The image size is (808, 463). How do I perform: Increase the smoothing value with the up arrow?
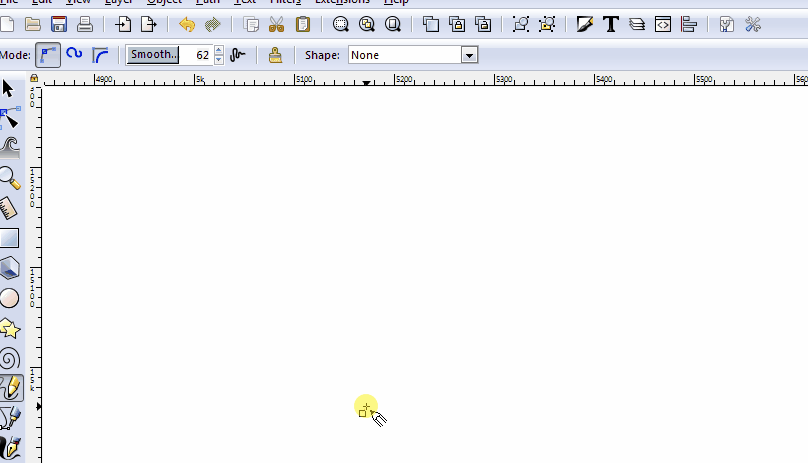click(x=219, y=50)
